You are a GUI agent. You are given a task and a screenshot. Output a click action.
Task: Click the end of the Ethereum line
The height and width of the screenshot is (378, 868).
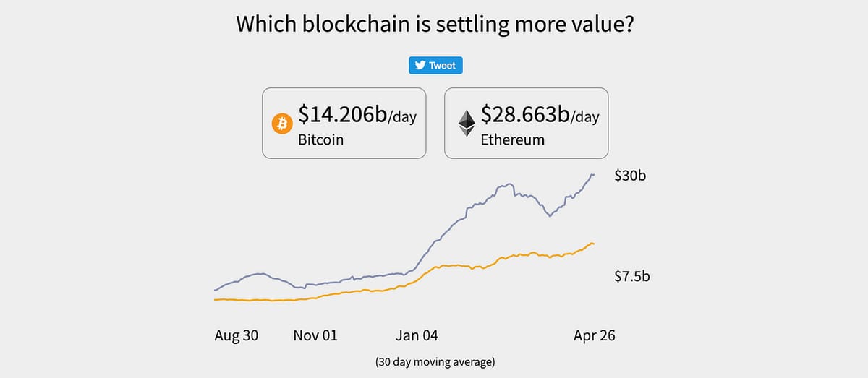[593, 174]
